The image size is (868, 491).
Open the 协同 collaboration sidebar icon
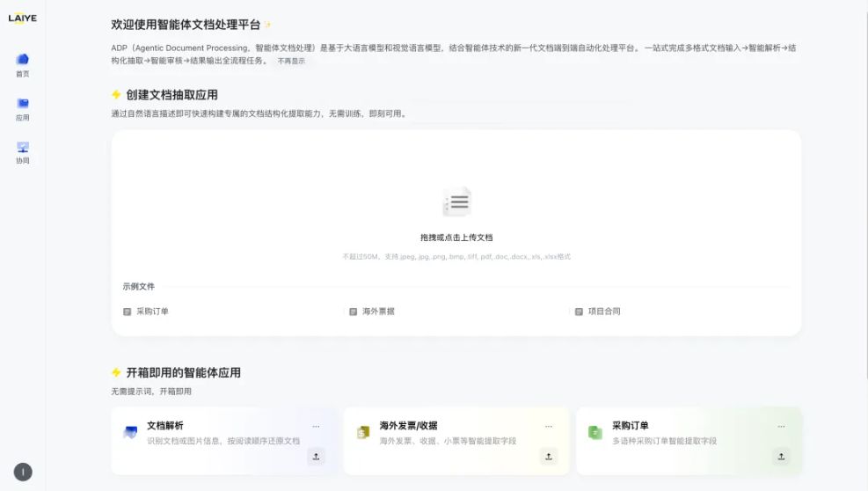click(x=23, y=152)
